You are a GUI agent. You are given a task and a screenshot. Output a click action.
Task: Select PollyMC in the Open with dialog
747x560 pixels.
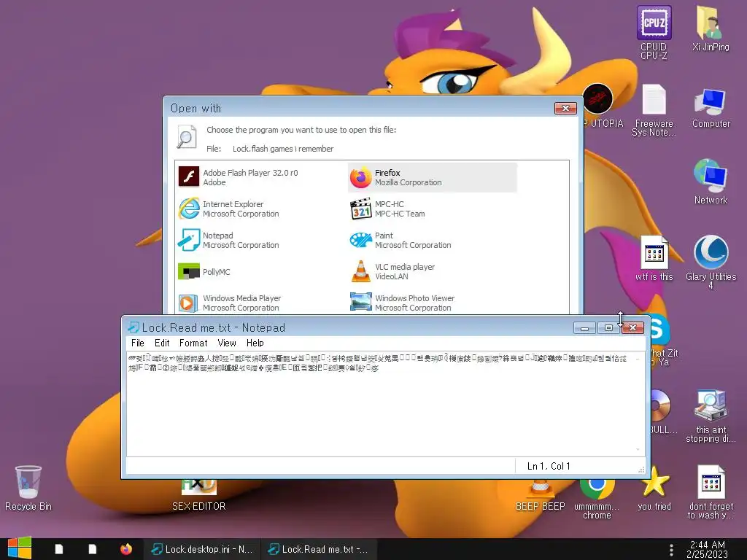[261, 271]
